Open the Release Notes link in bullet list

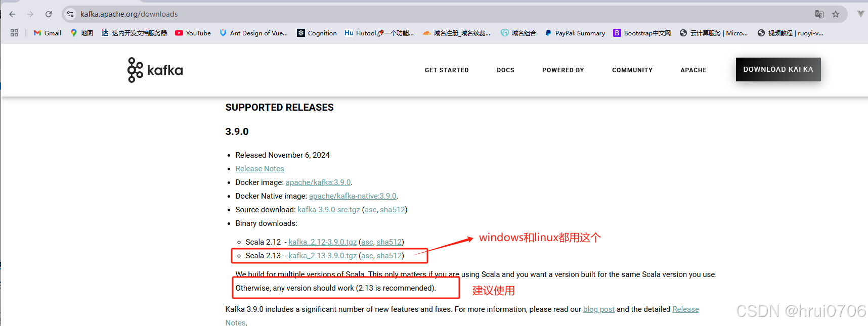pos(259,169)
